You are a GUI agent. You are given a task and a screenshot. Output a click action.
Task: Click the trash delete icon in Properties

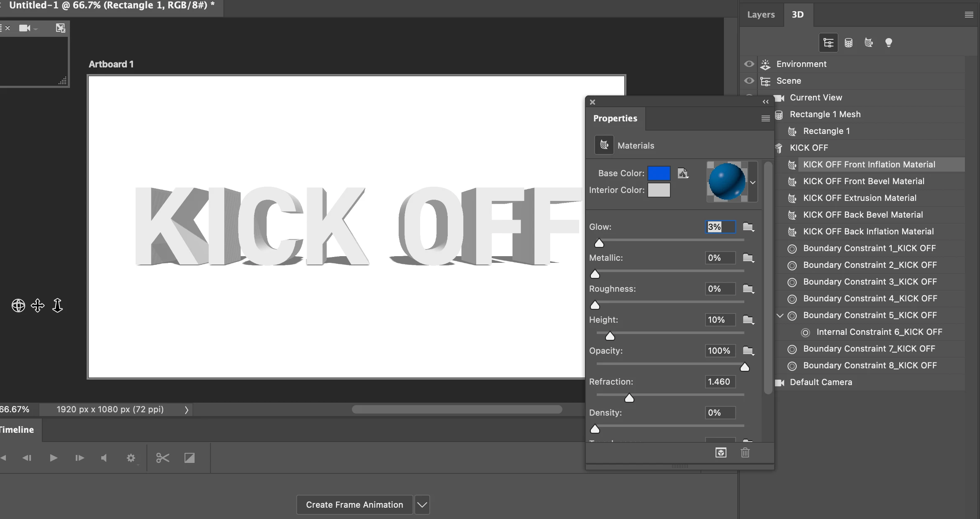pos(745,452)
